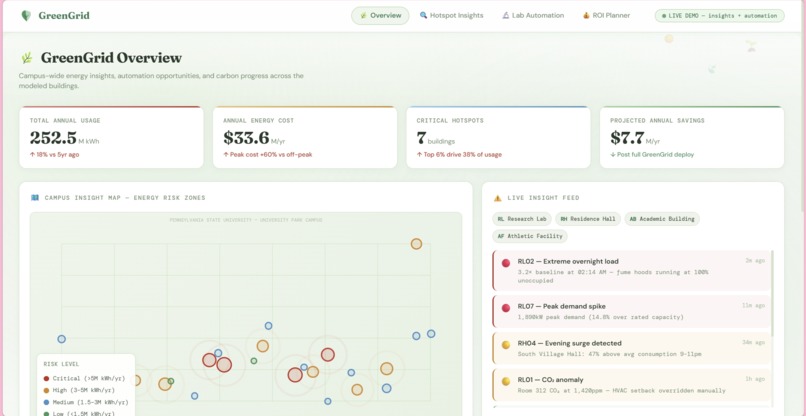Click the Live Insight Feed scrollbar
Screen dimensions: 806x416
tap(773, 293)
